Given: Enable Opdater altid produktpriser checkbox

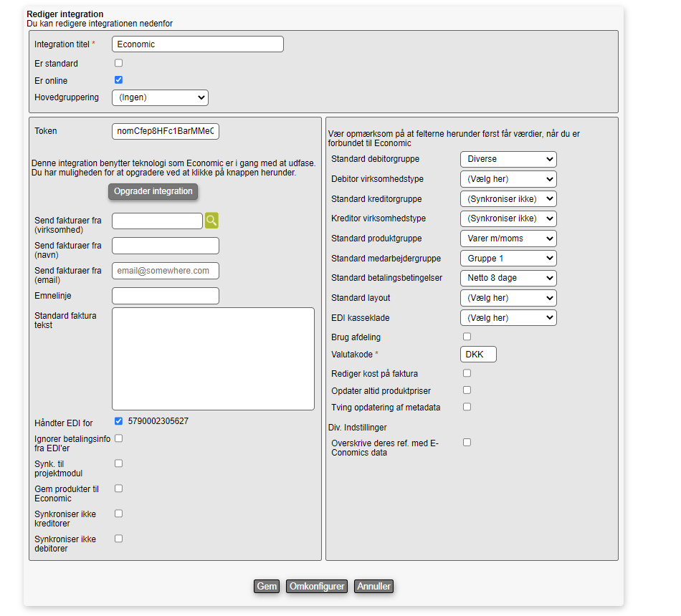Looking at the screenshot, I should click(467, 390).
